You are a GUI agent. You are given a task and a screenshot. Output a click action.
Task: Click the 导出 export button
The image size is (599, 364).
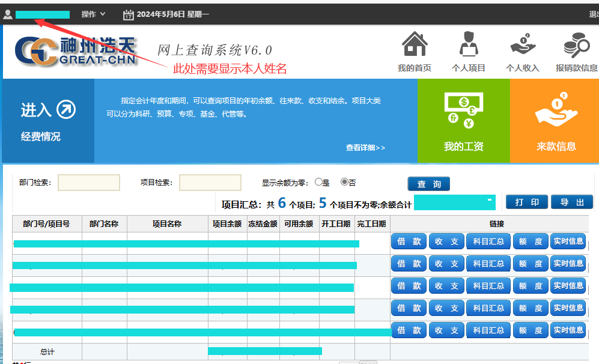point(571,202)
